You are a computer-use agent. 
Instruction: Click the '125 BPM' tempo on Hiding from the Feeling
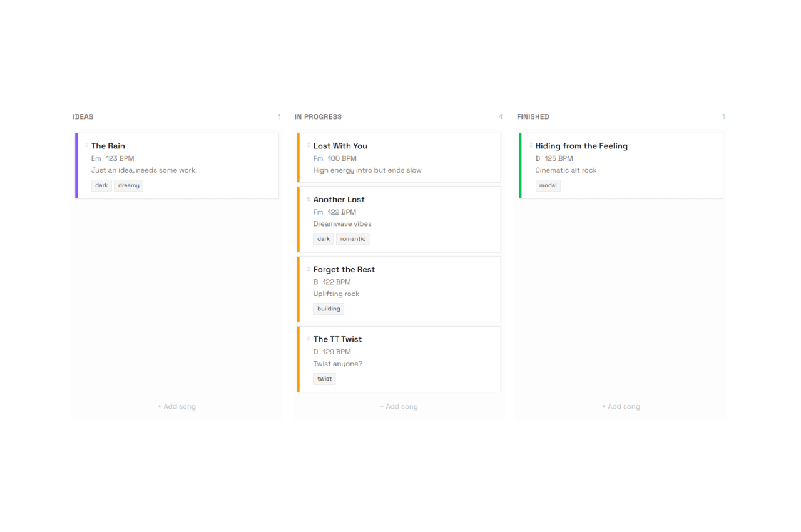(559, 158)
